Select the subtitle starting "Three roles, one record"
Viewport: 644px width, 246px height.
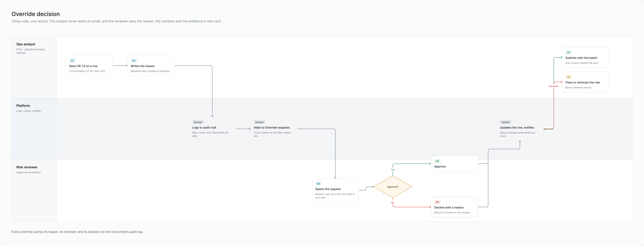[116, 21]
